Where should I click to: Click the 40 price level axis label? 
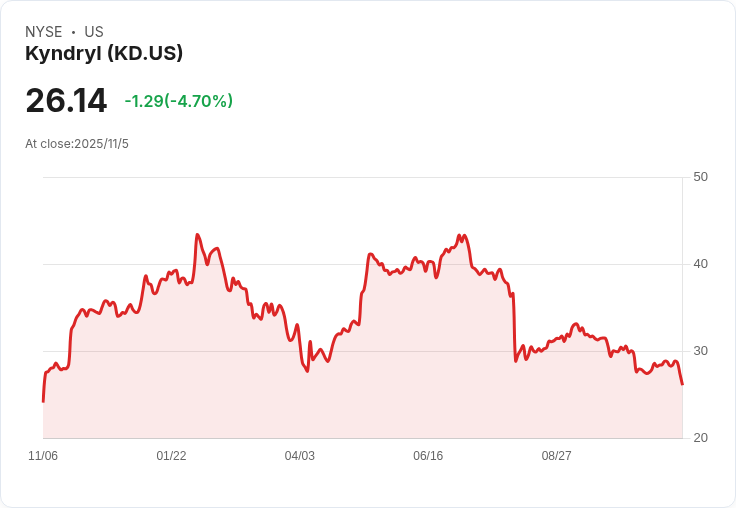pos(701,264)
